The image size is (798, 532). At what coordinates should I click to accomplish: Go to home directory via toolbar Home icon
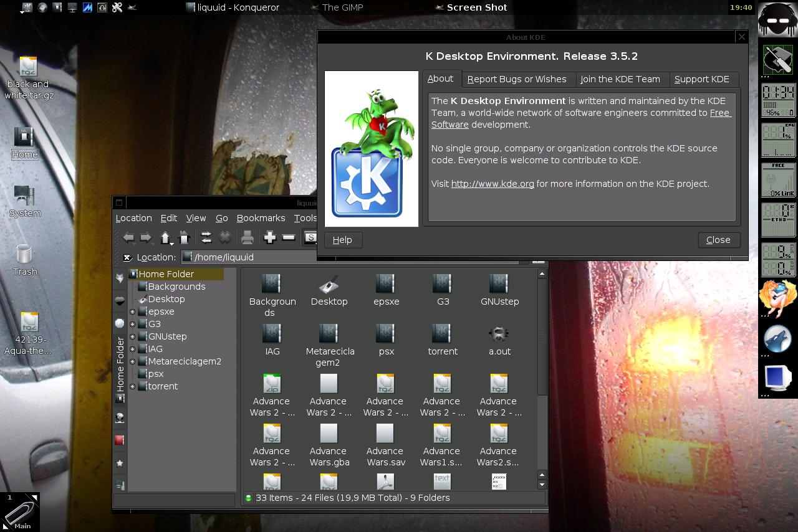(184, 237)
